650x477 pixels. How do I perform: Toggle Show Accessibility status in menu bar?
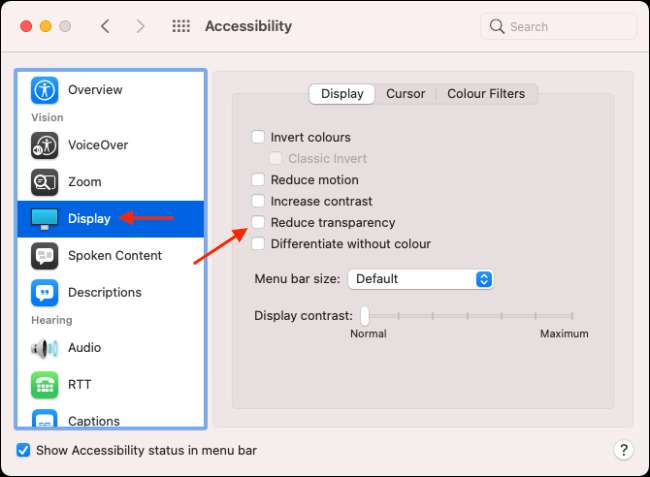[x=24, y=450]
